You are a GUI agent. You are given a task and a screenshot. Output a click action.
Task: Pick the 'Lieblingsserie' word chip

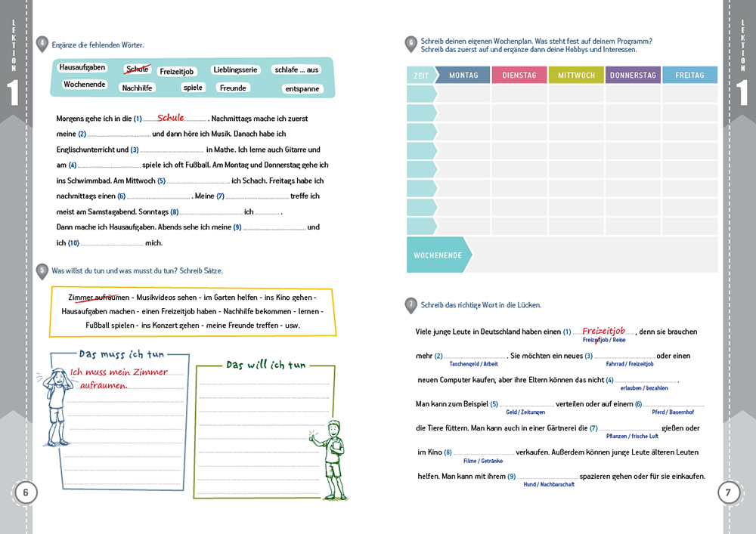click(x=235, y=69)
